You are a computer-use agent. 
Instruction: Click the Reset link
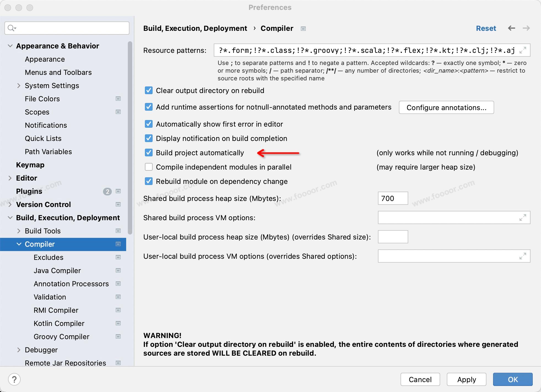[x=486, y=28]
